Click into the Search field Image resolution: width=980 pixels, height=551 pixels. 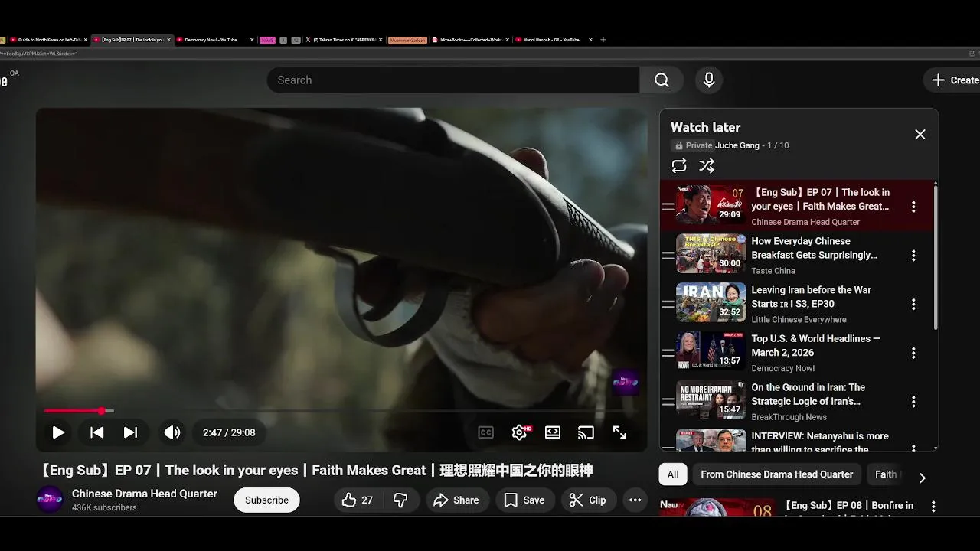coord(453,80)
